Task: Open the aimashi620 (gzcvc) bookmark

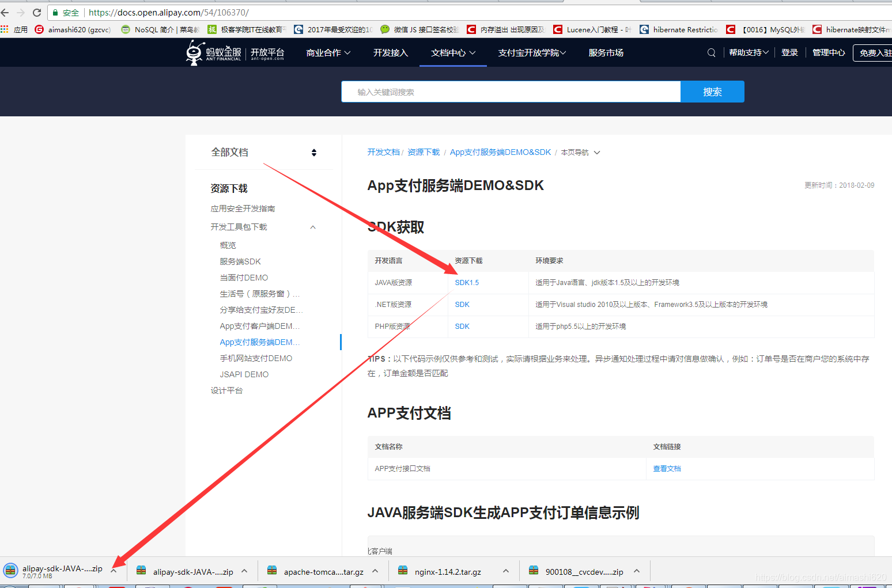Action: click(73, 29)
